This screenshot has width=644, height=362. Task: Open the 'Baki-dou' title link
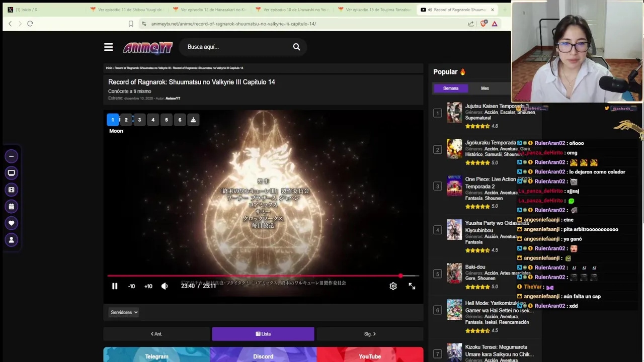point(475,267)
